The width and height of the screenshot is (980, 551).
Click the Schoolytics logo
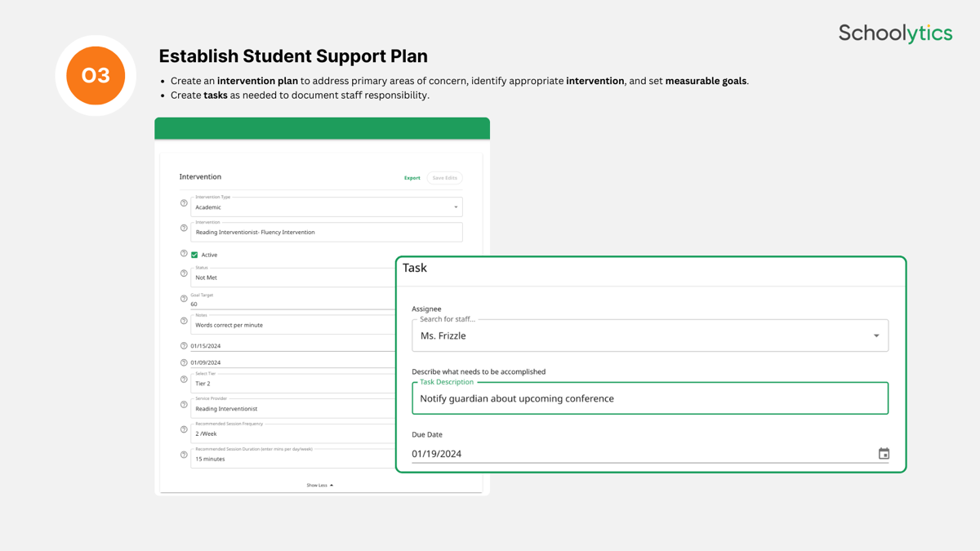[x=895, y=33]
